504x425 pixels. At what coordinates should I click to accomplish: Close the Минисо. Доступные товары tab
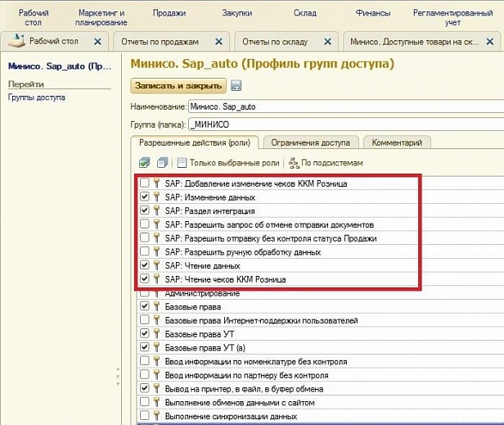pos(490,42)
